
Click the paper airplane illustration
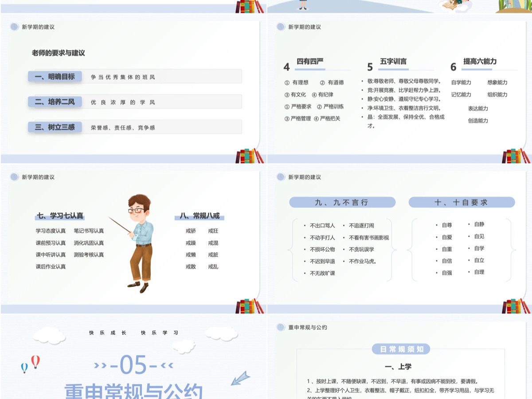coord(240,378)
